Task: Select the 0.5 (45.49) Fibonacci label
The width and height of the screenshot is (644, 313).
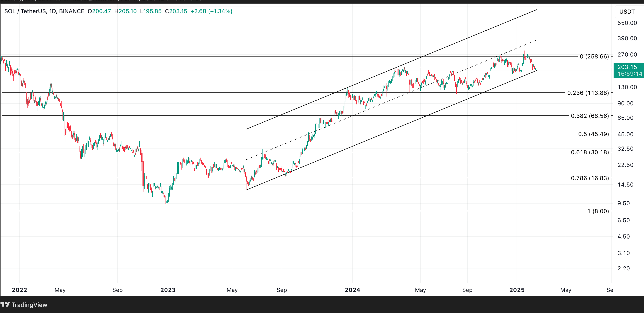Action: tap(593, 134)
